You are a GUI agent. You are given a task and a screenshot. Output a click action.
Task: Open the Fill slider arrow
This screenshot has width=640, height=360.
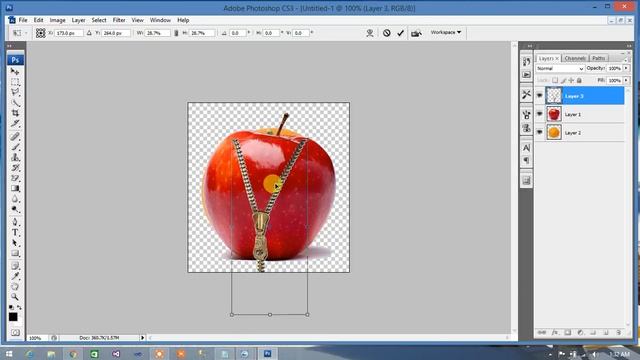(x=626, y=80)
